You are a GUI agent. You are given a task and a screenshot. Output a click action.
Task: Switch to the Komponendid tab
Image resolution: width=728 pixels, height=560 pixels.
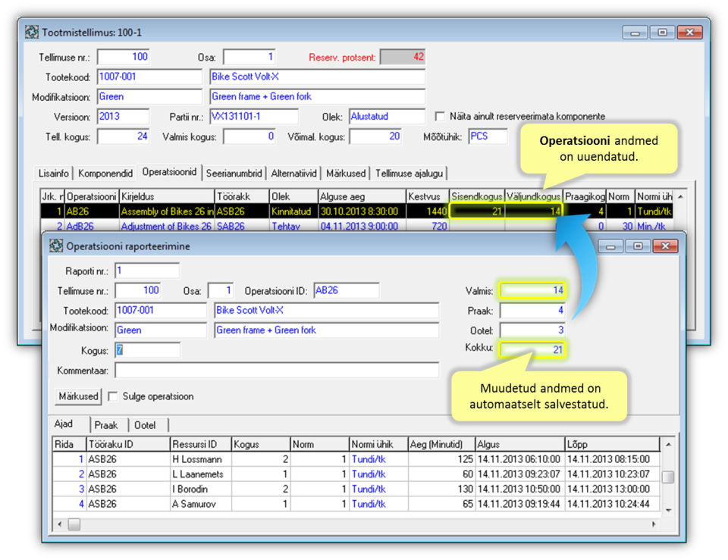[x=107, y=174]
